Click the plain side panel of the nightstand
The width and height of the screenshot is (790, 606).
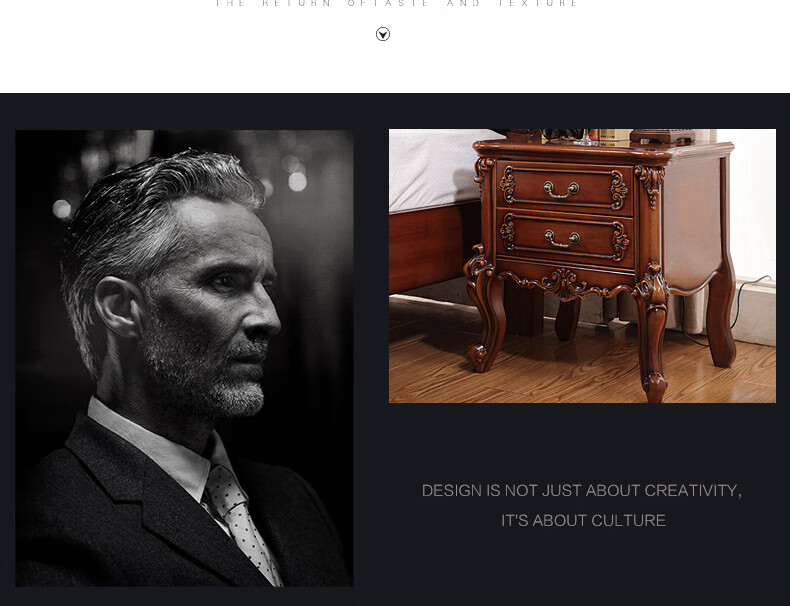tap(694, 222)
